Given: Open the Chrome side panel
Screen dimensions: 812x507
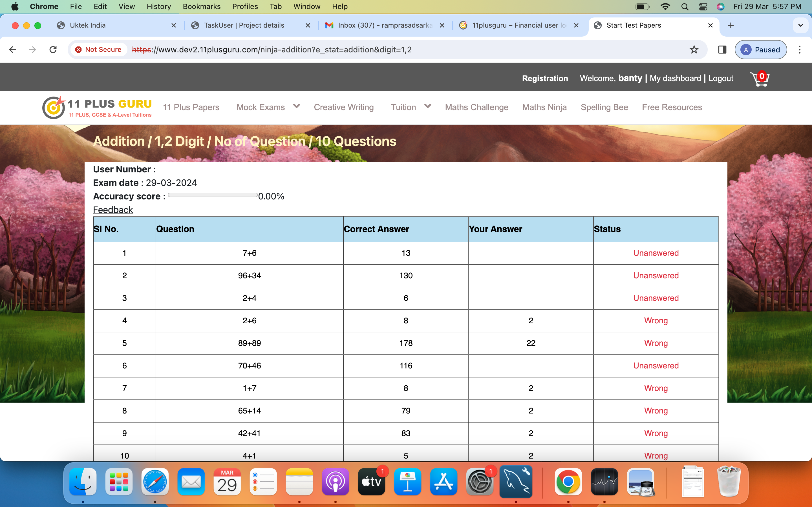Looking at the screenshot, I should pyautogui.click(x=722, y=50).
